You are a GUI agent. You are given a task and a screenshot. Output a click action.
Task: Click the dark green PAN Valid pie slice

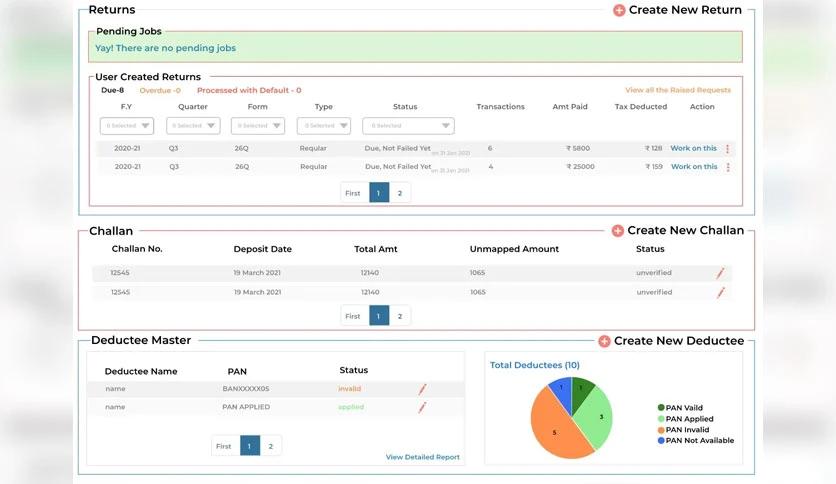click(x=581, y=391)
